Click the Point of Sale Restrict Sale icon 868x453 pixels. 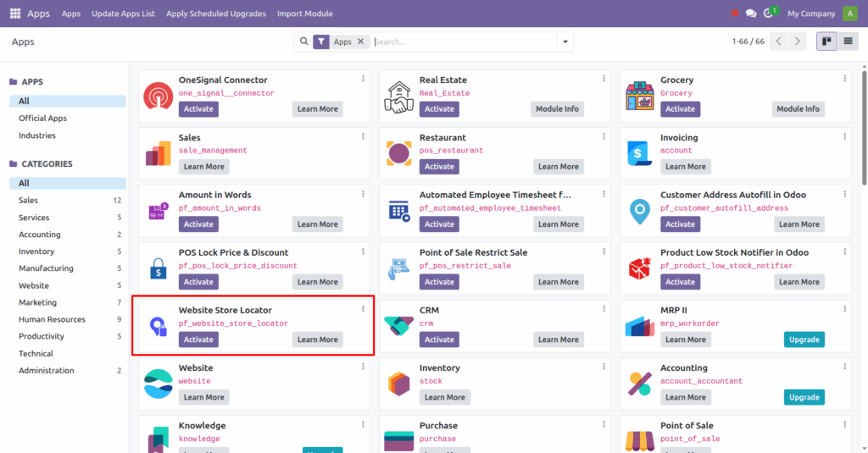(399, 268)
